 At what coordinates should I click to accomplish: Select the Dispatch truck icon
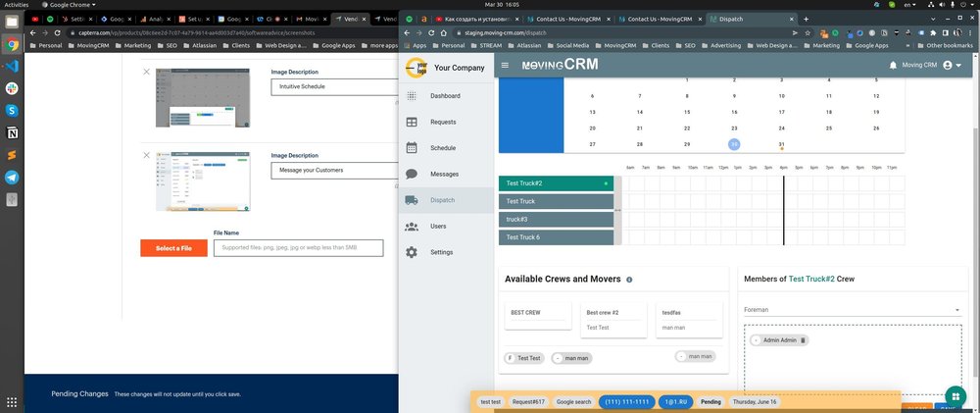pyautogui.click(x=412, y=200)
